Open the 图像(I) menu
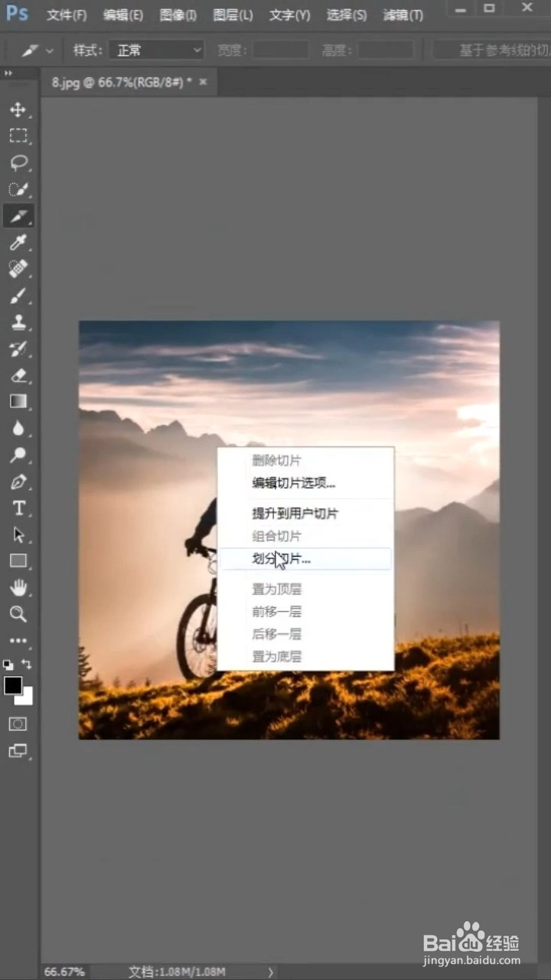Viewport: 551px width, 980px height. (178, 15)
